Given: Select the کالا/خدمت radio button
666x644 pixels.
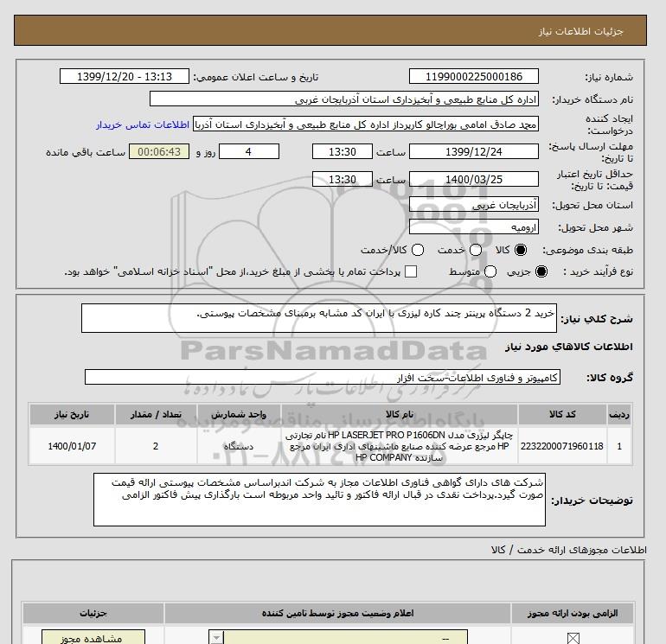Looking at the screenshot, I should (x=418, y=250).
